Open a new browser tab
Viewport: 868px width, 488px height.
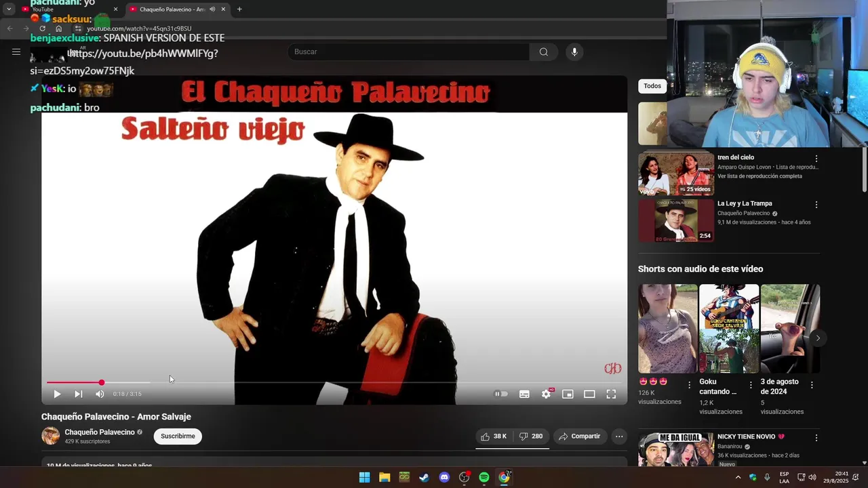(239, 9)
